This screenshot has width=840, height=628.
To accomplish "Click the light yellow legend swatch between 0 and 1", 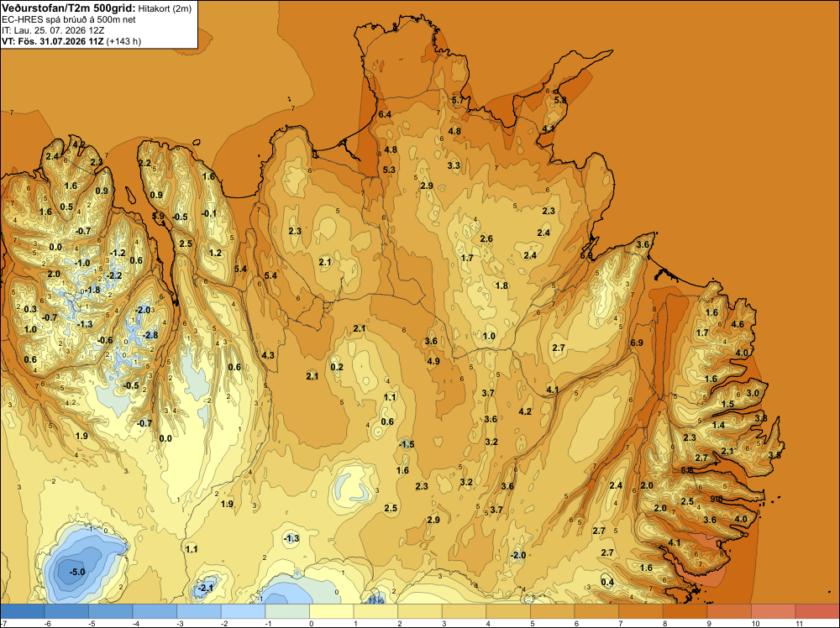I will [x=332, y=611].
